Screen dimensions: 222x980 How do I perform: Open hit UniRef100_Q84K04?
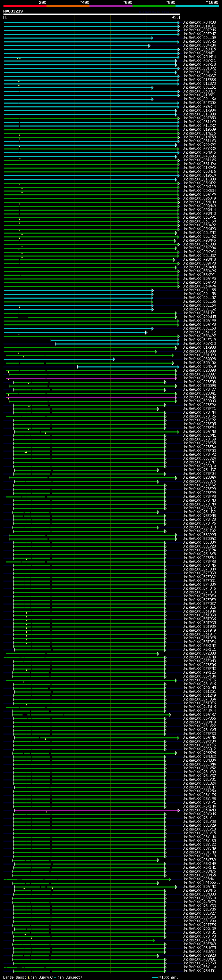pos(199,45)
